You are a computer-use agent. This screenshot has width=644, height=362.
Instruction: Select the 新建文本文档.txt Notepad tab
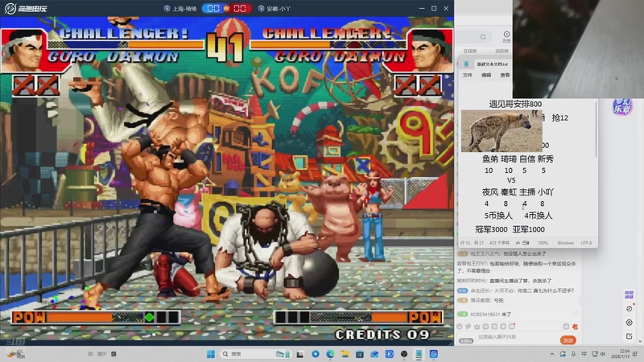[492, 64]
